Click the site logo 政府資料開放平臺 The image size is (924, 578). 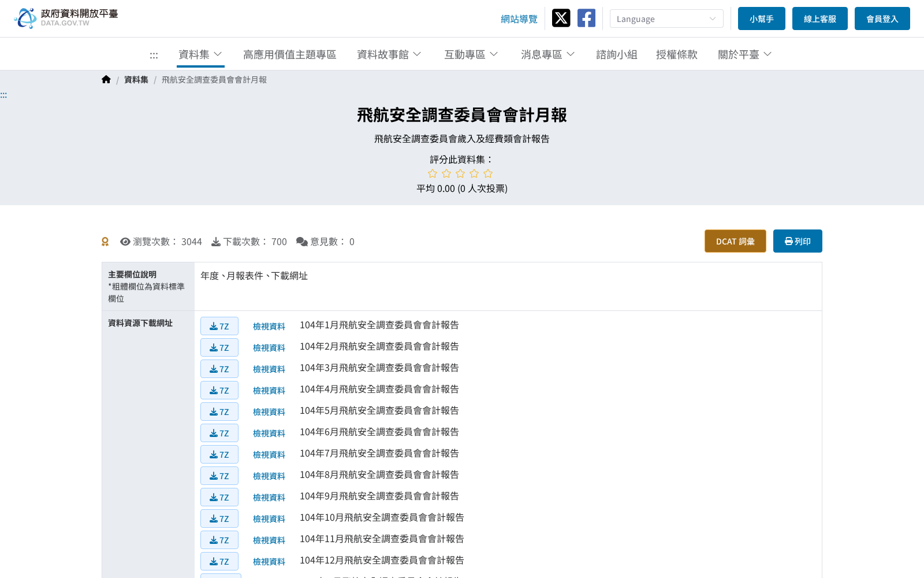[x=66, y=18]
